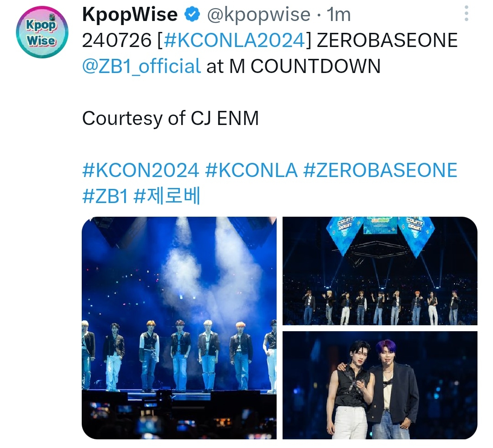Viewport: 493px width, 448px height.
Task: Open the #KCONLA hashtag
Action: tap(251, 170)
